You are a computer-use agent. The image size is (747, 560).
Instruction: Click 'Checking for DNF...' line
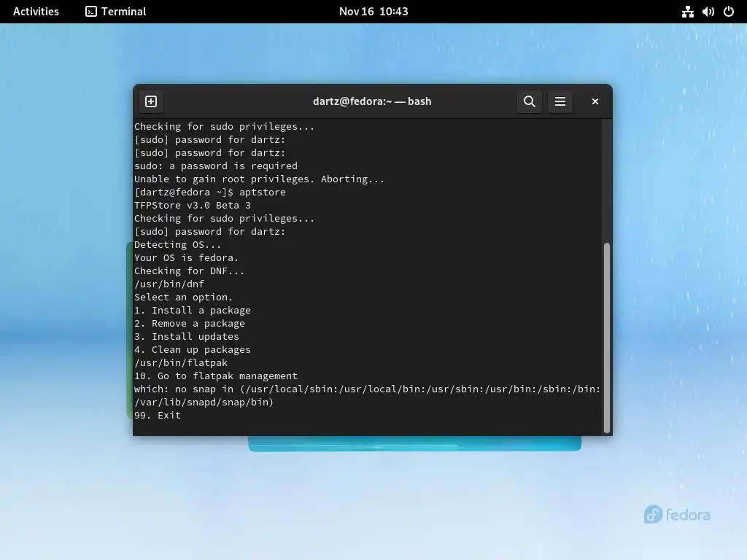[x=189, y=271]
